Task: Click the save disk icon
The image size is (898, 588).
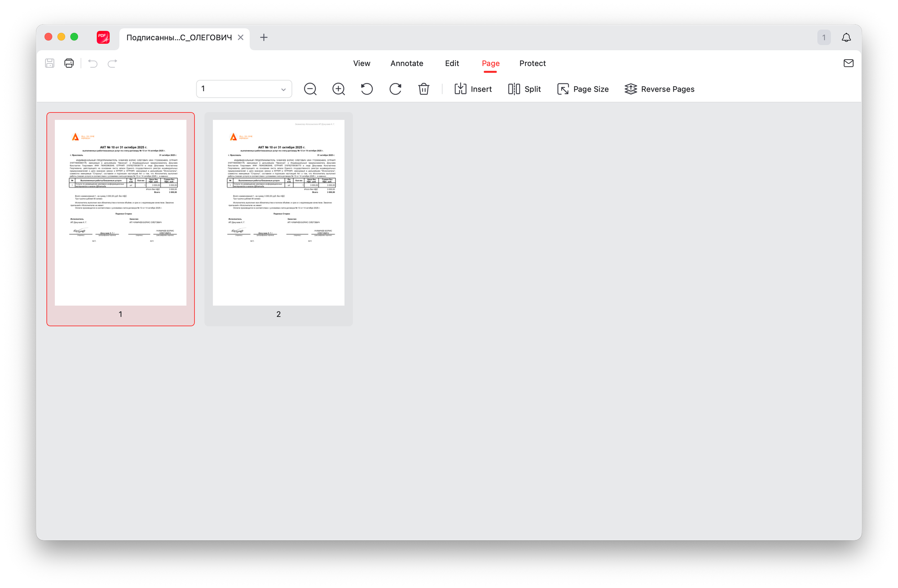Action: coord(50,63)
